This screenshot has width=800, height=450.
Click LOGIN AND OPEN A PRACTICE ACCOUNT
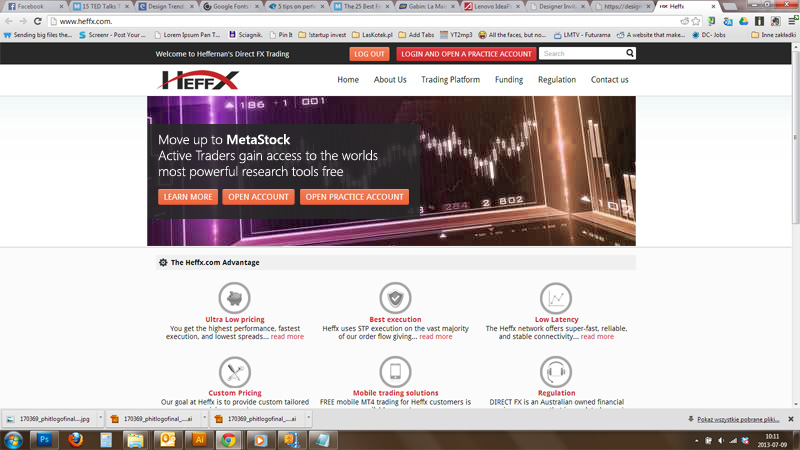pyautogui.click(x=466, y=54)
